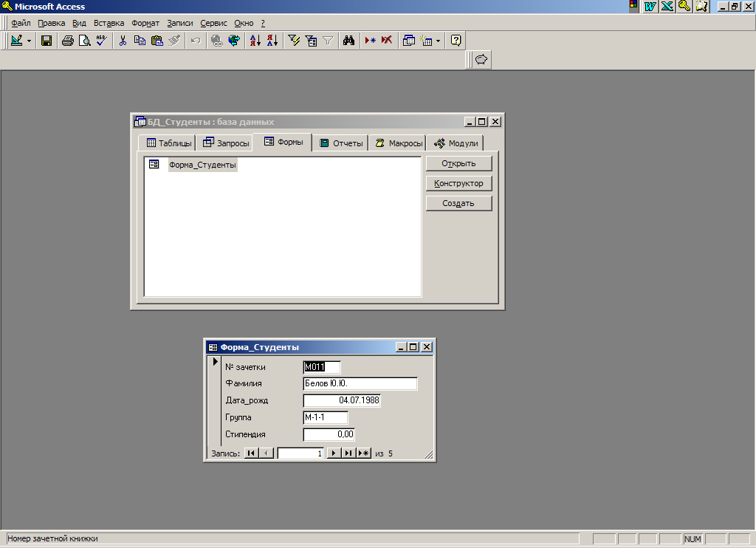Click the Стипендия field 0,00
This screenshot has width=756, height=548.
(329, 434)
